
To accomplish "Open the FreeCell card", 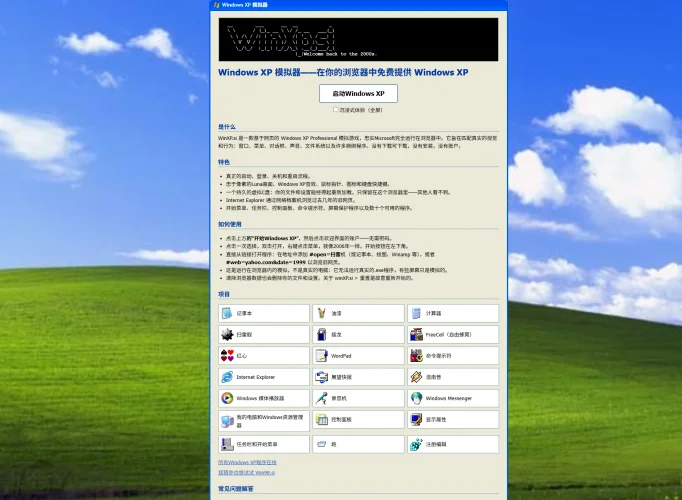I will pyautogui.click(x=453, y=335).
